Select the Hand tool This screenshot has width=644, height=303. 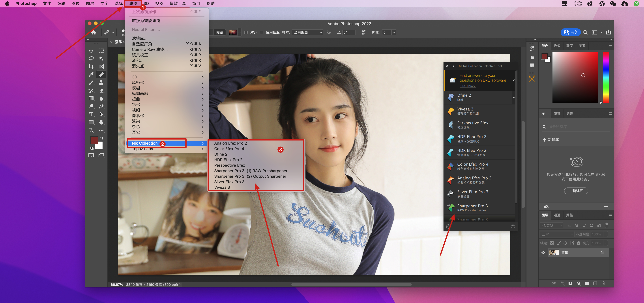[x=101, y=122]
